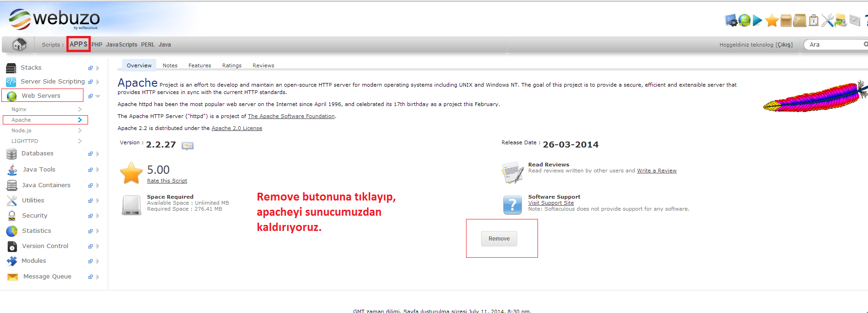The height and width of the screenshot is (313, 868).
Task: Expand the Utilities category arrow
Action: click(98, 201)
